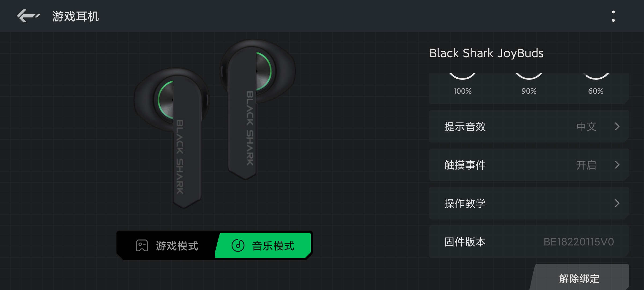
Task: Tap the right earbud image
Action: tap(258, 109)
